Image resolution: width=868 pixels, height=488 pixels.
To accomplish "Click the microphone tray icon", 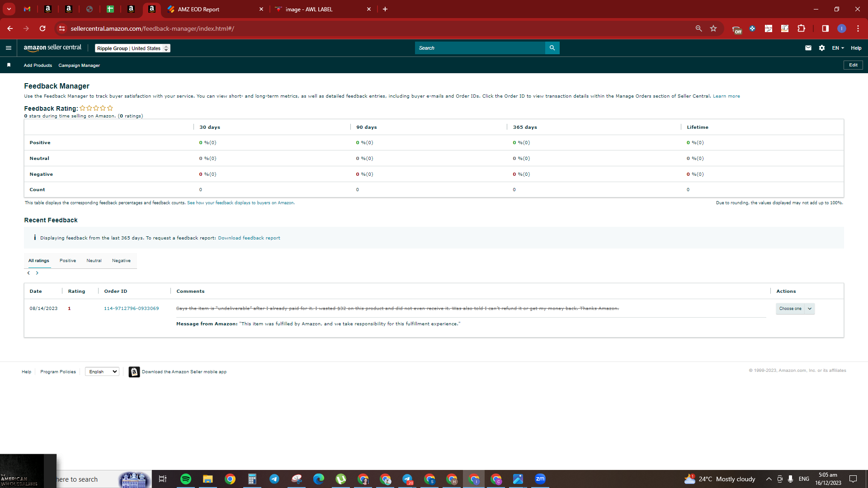I will pos(790,479).
